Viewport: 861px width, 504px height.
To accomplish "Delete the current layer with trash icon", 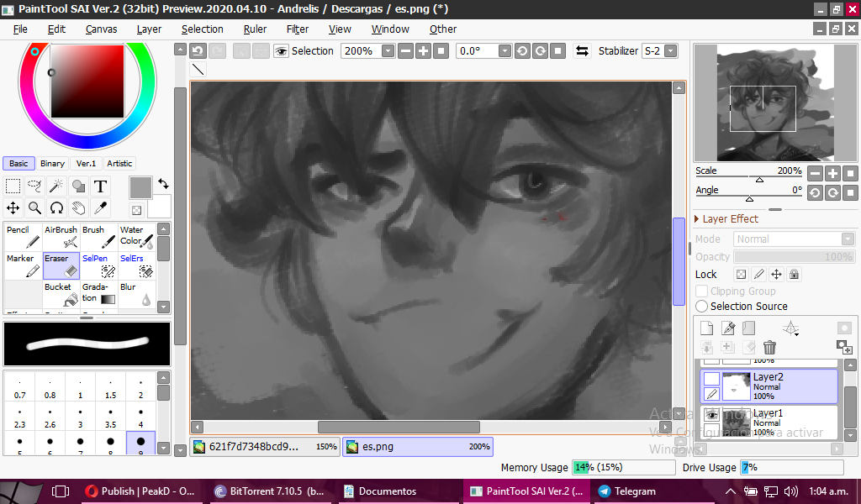I will tap(769, 347).
